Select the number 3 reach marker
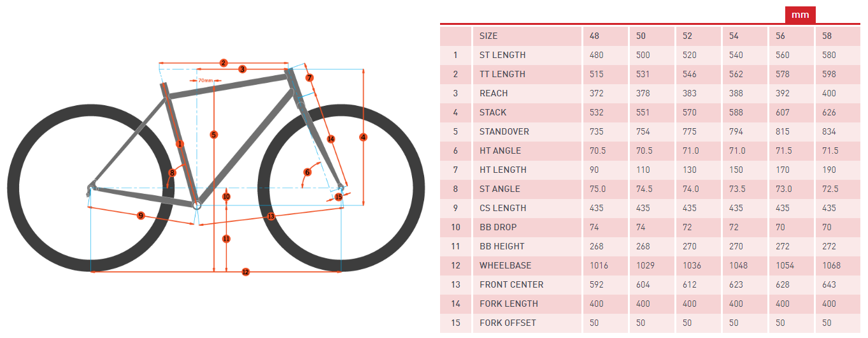This screenshot has width=868, height=338. (x=243, y=69)
